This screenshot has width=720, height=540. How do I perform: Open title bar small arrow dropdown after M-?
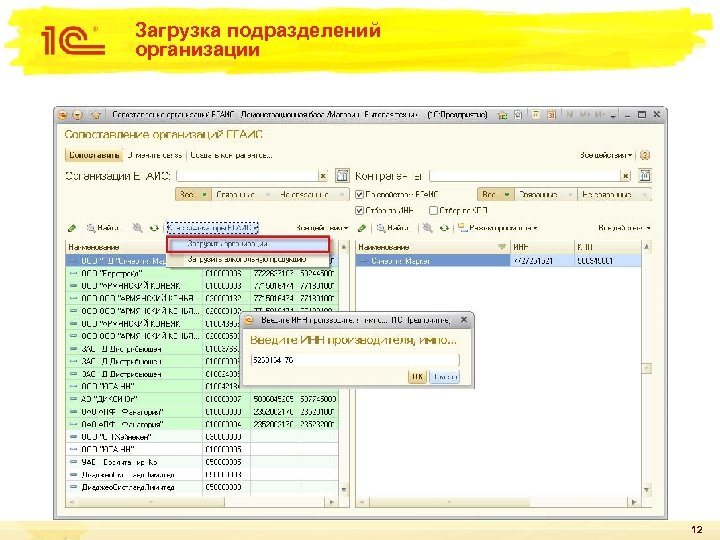click(613, 115)
